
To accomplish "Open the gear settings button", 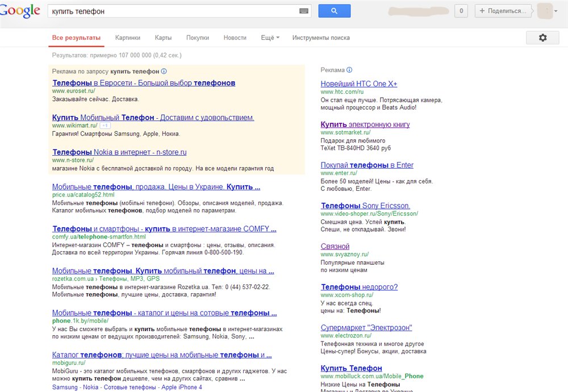I will pyautogui.click(x=542, y=37).
